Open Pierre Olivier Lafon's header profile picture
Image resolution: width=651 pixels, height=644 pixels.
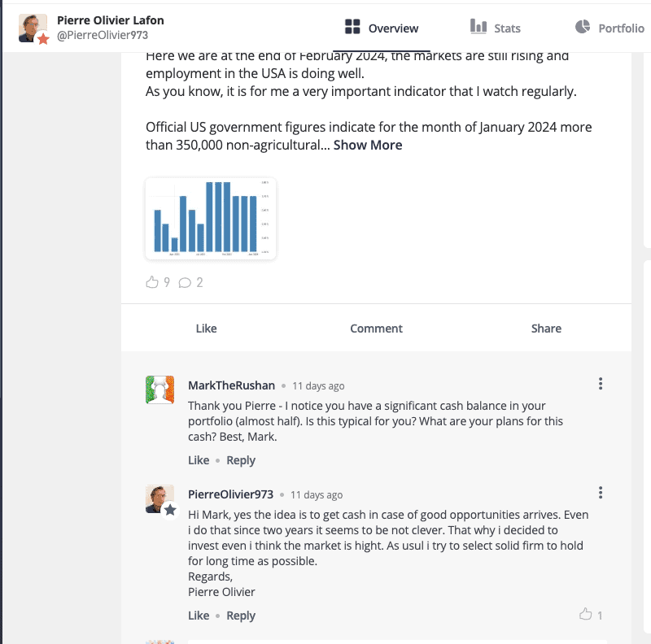(x=33, y=28)
